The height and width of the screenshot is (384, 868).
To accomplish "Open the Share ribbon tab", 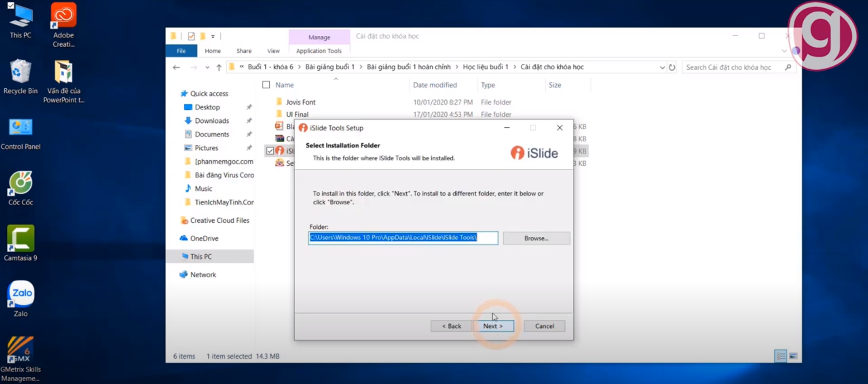I will pyautogui.click(x=244, y=51).
